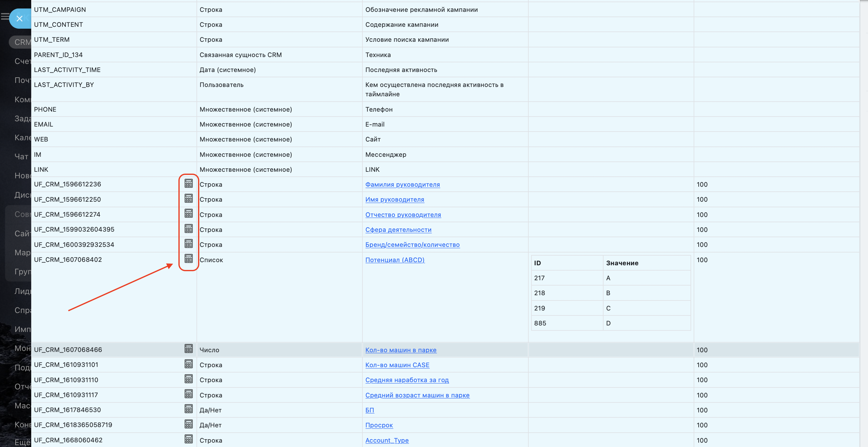Image resolution: width=868 pixels, height=447 pixels.
Task: Click the Account_Type field link
Action: (387, 440)
